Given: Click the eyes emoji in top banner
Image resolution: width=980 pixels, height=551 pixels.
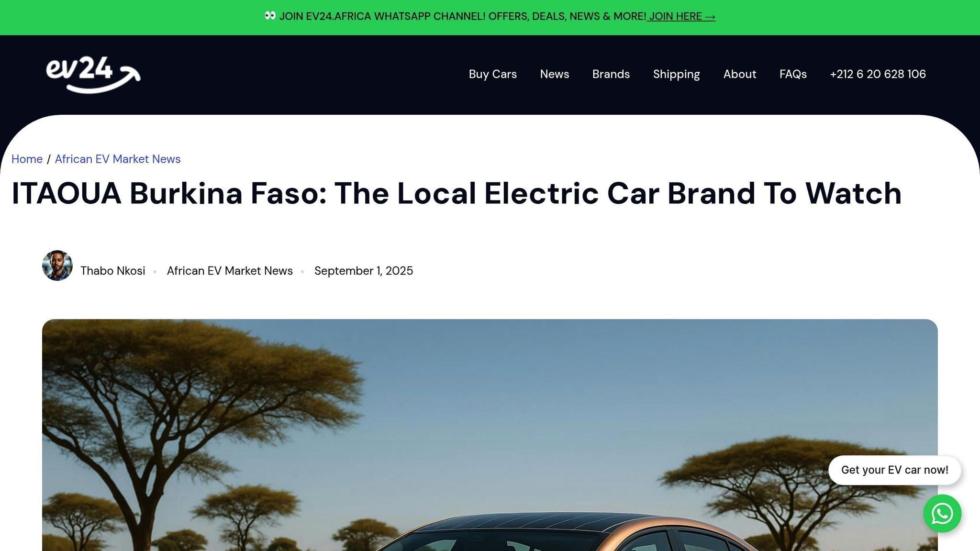Looking at the screenshot, I should [270, 16].
